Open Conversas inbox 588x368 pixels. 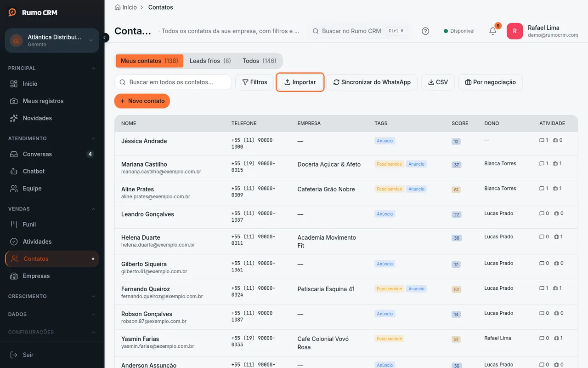(52, 154)
